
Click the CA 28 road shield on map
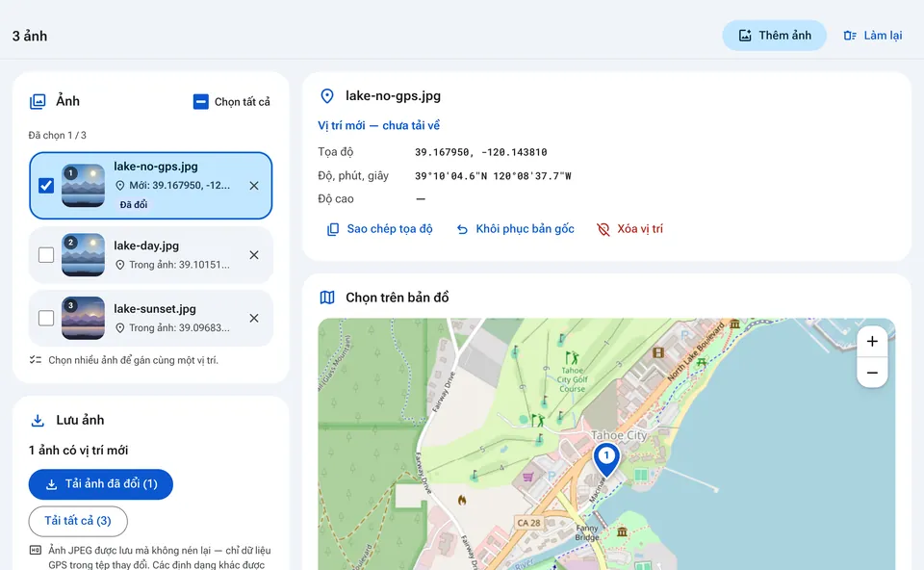coord(528,523)
